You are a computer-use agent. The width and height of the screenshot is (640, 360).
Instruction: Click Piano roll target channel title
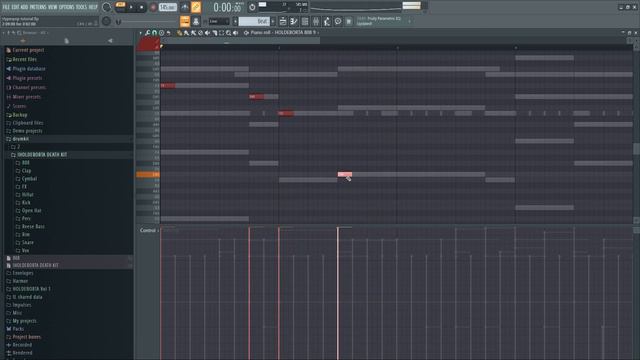point(282,33)
